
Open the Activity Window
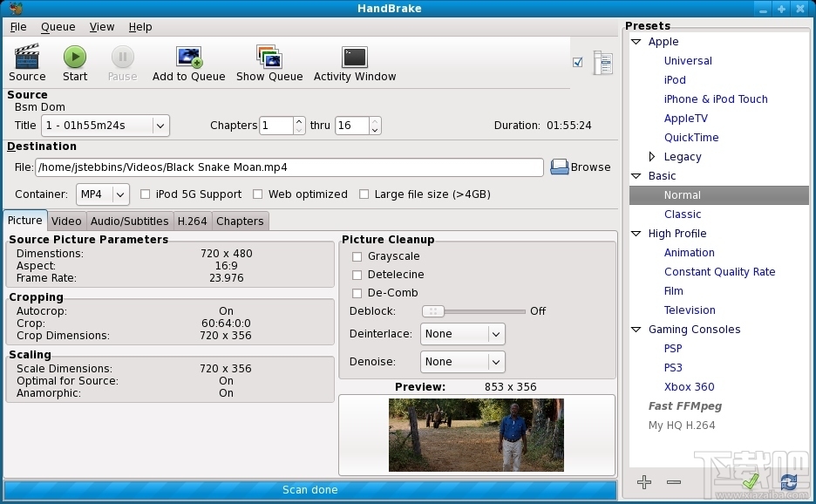click(354, 61)
